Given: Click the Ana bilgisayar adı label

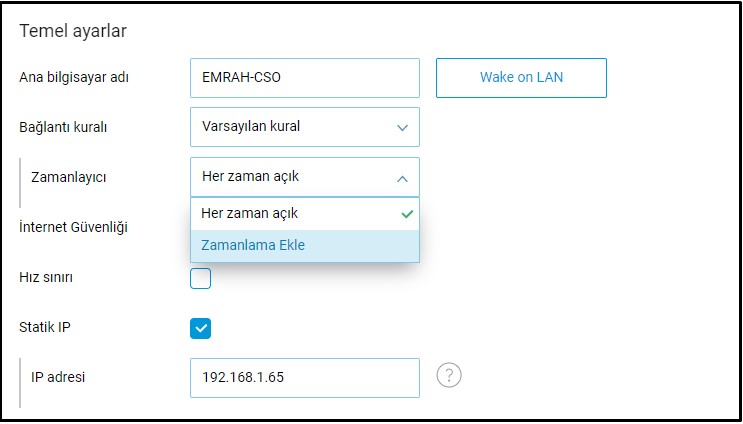Looking at the screenshot, I should [x=74, y=78].
